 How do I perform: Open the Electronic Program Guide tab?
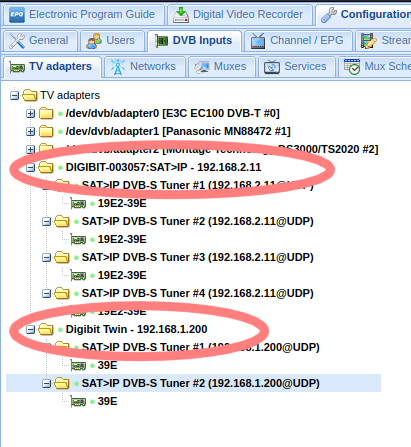click(83, 15)
